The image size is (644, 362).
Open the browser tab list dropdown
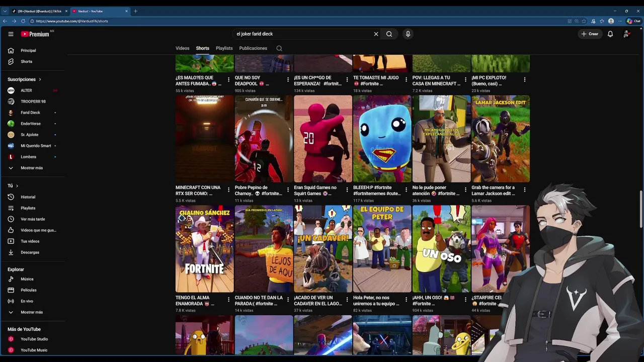[x=5, y=11]
